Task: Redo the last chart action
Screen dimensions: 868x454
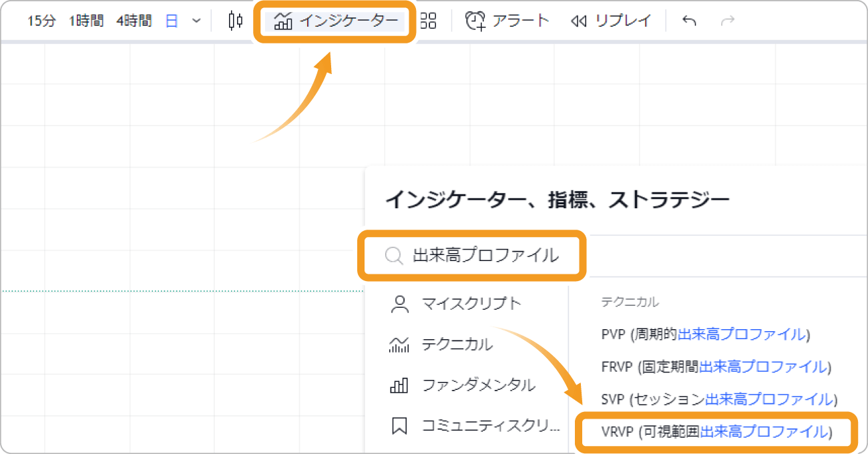Action: coord(728,21)
